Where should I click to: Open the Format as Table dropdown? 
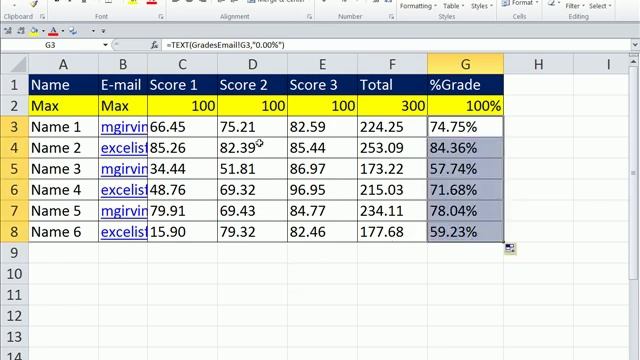(453, 6)
